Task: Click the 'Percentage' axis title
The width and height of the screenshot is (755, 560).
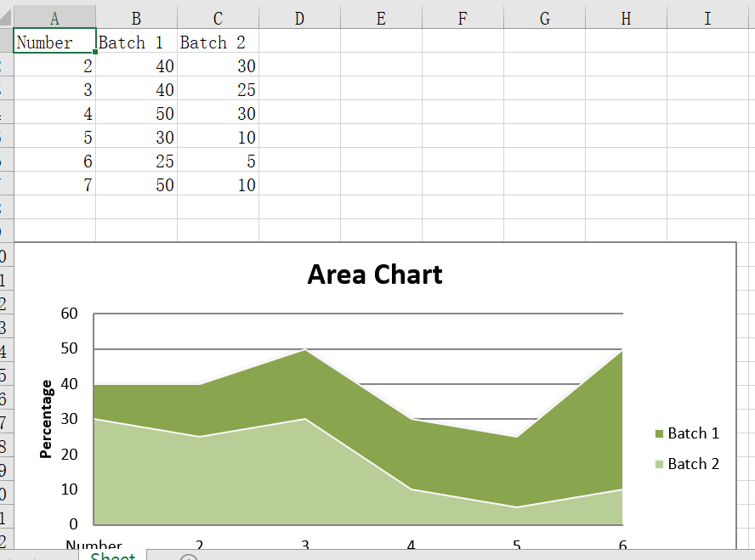Action: click(x=46, y=419)
